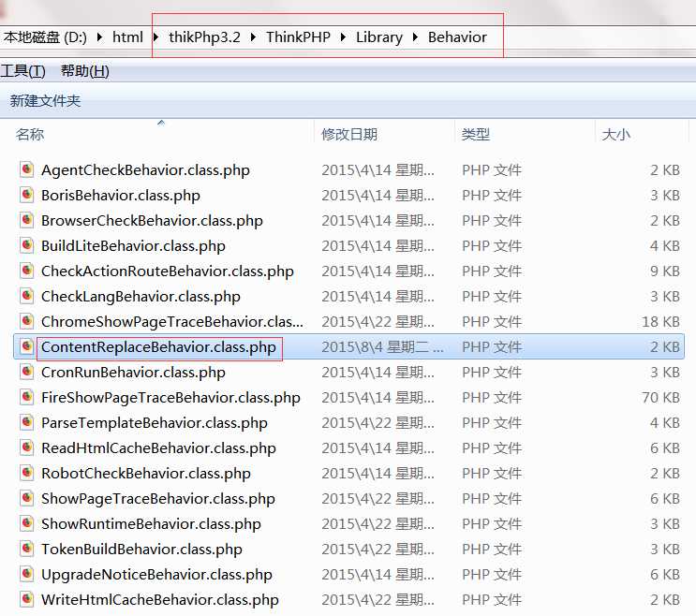696x616 pixels.
Task: Click the 18 KB size cell
Action: pos(660,321)
